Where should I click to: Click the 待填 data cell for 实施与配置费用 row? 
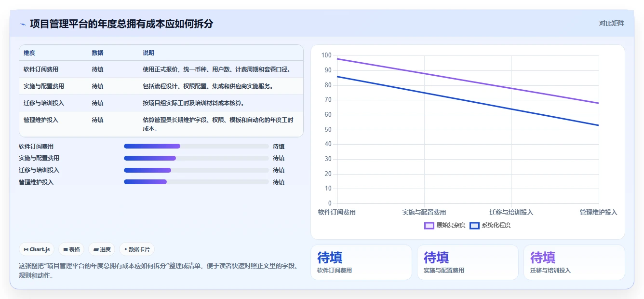pyautogui.click(x=97, y=86)
